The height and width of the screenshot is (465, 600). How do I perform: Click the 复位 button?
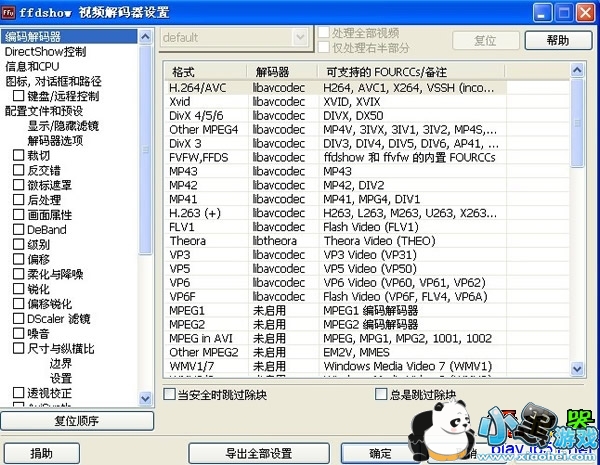coord(486,40)
